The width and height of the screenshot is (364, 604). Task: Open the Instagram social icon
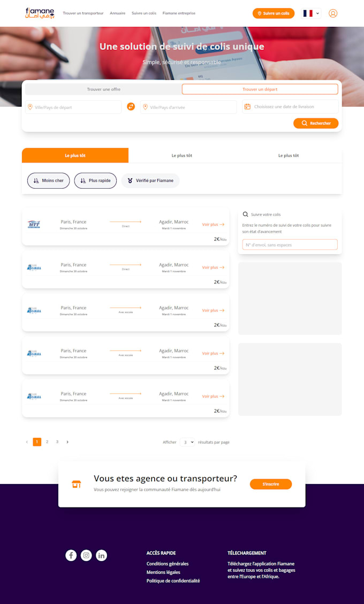86,555
